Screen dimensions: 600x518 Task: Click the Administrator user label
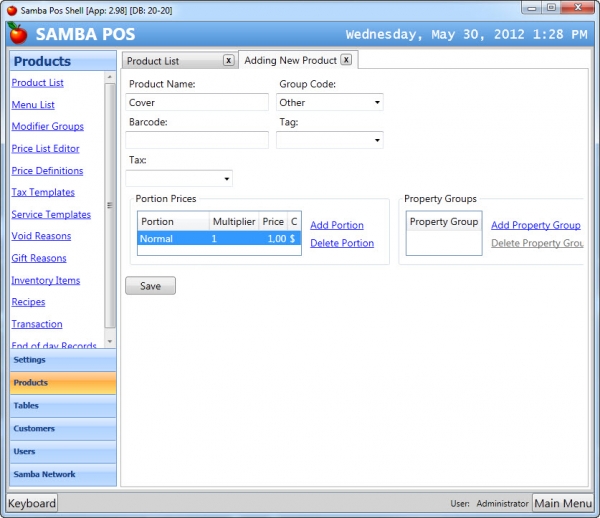[502, 503]
